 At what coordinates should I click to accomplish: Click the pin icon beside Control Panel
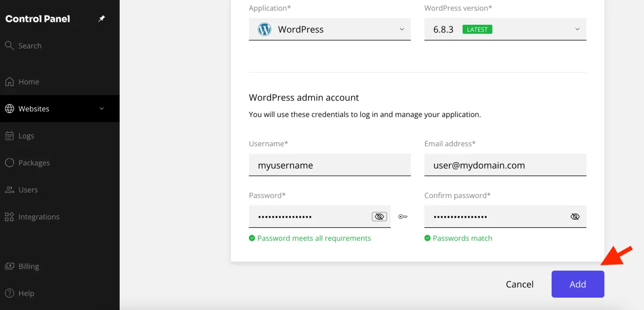(102, 19)
